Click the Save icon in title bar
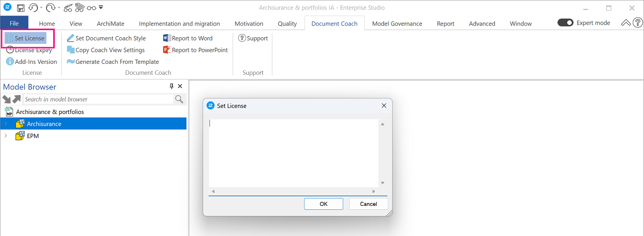 (21, 8)
